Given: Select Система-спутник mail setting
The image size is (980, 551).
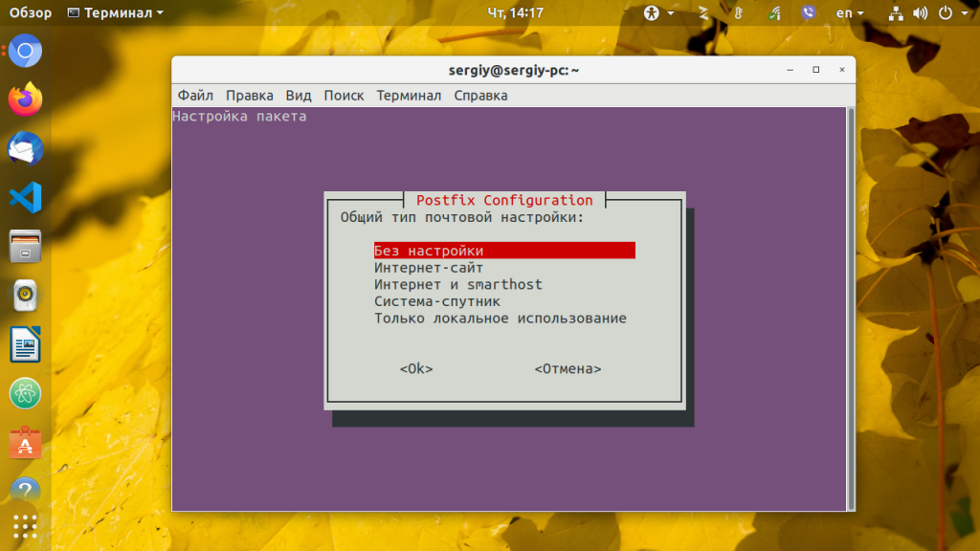Looking at the screenshot, I should 435,301.
